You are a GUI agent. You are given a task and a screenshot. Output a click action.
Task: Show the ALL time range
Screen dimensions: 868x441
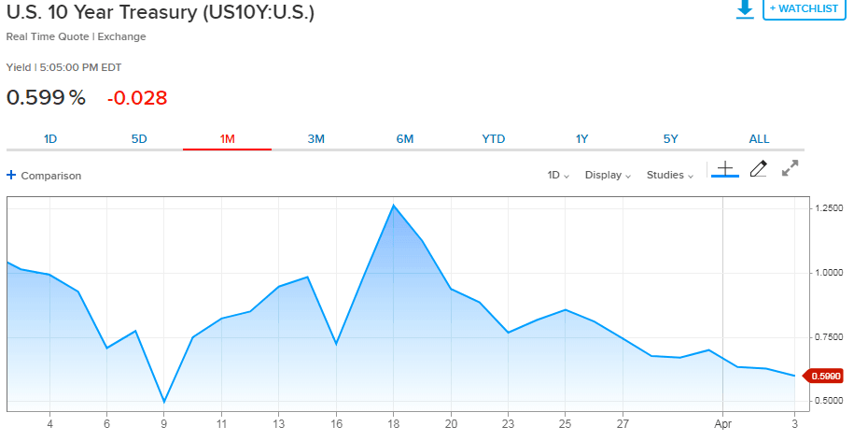tap(759, 139)
